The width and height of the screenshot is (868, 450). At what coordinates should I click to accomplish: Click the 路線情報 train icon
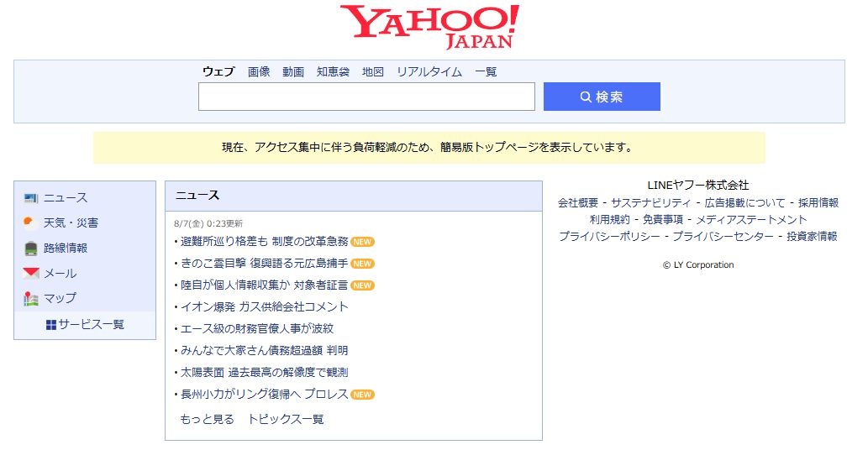[31, 249]
